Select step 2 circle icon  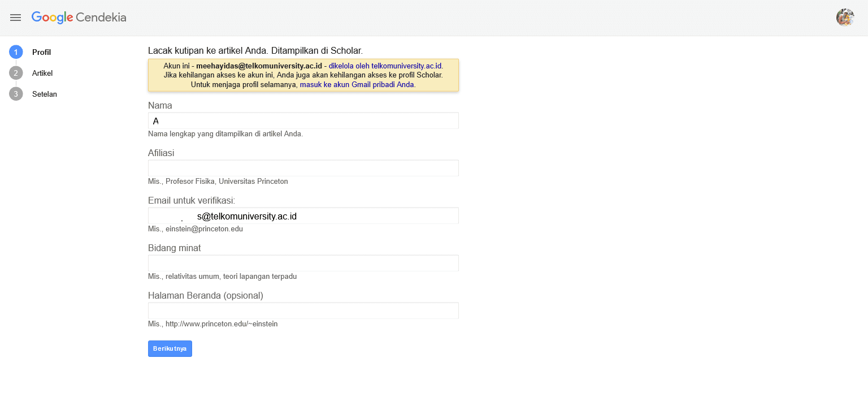tap(16, 73)
